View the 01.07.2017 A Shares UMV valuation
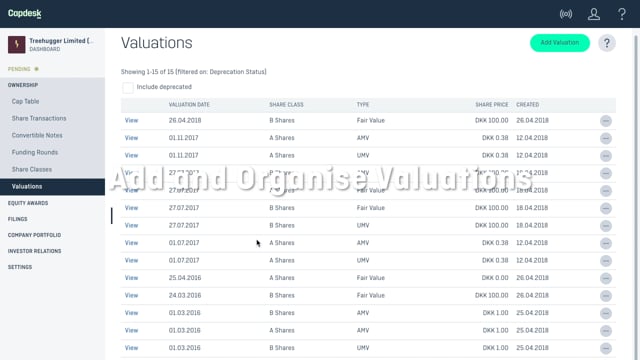This screenshot has height=360, width=640. (131, 260)
